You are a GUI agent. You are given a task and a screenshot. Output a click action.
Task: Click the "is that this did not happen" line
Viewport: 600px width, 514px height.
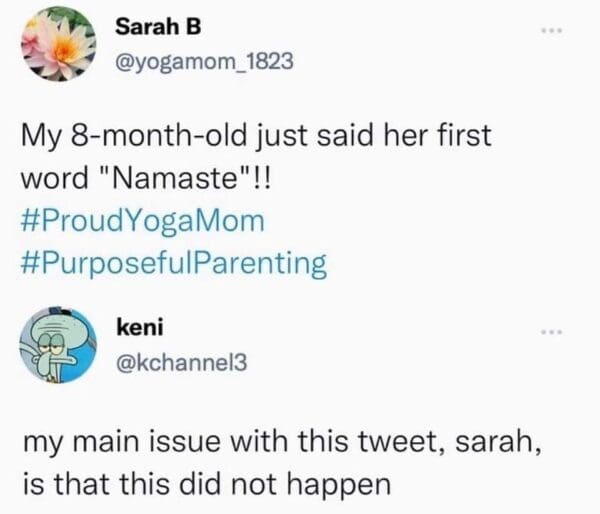pyautogui.click(x=204, y=482)
